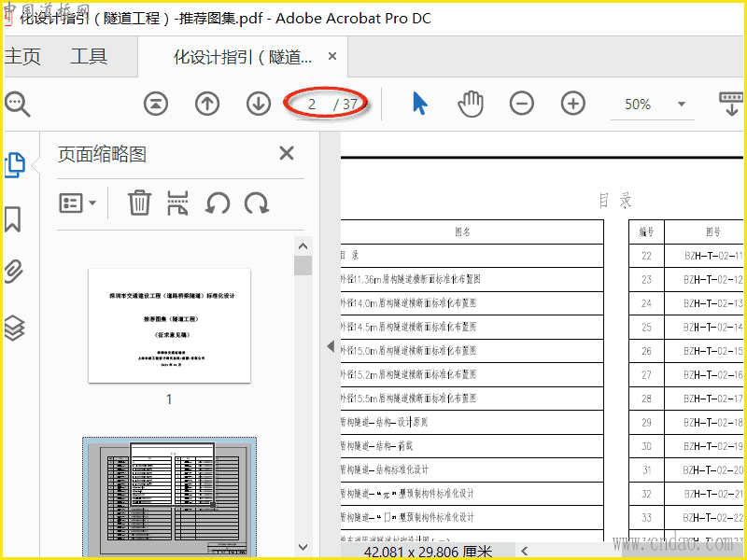
Task: Click number cell 28
Action: click(646, 399)
